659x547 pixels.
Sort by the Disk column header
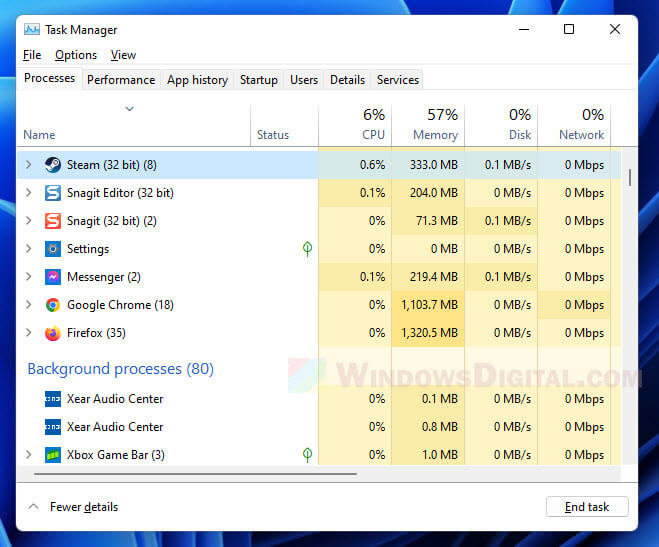pos(501,125)
